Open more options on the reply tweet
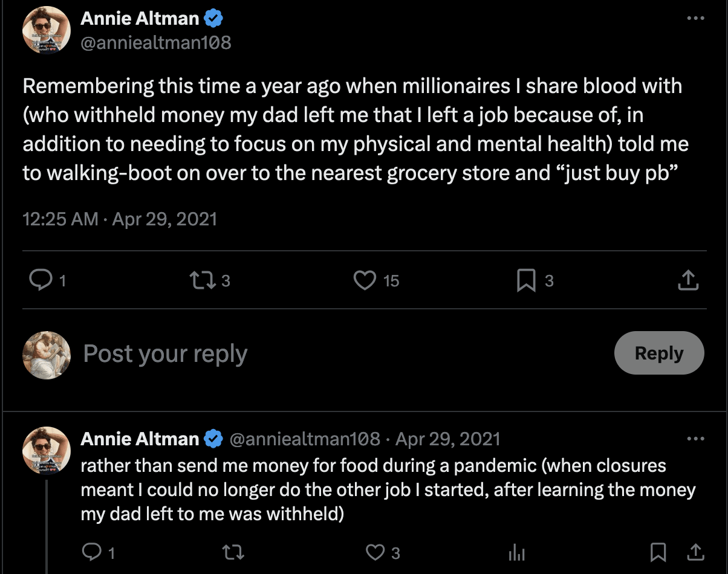The image size is (728, 574). [x=696, y=439]
